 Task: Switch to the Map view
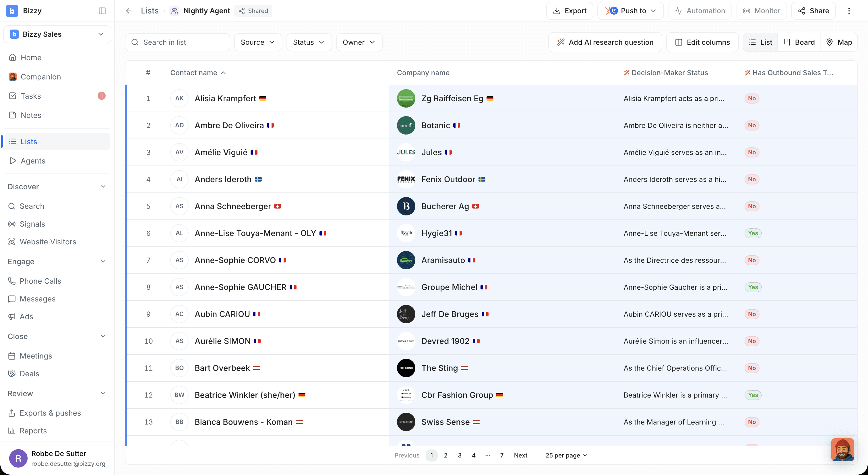point(839,42)
